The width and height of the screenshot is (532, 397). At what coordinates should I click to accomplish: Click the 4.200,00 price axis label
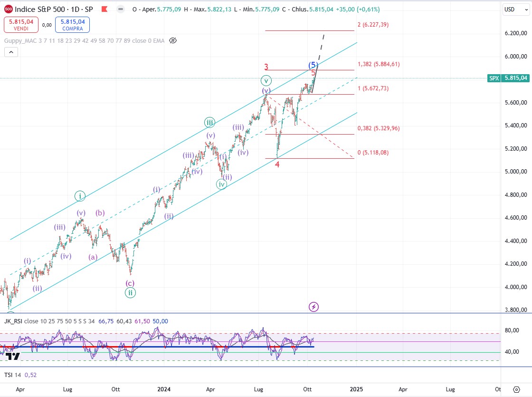click(x=516, y=264)
